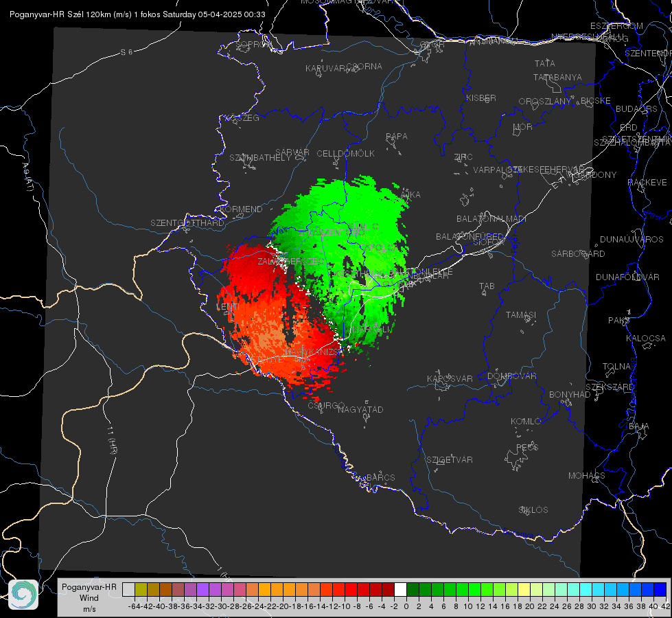Select the SIKLOS label
The width and height of the screenshot is (672, 618).
click(x=533, y=510)
